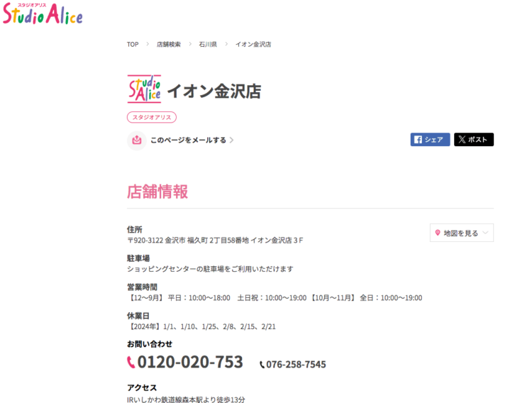The width and height of the screenshot is (532, 403).
Task: Click the mail envelope icon
Action: click(137, 140)
